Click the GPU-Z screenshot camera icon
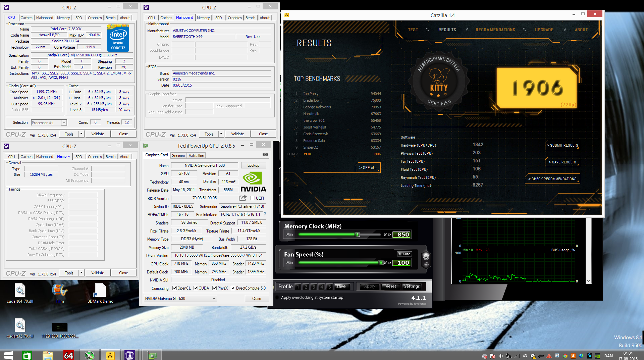 [265, 154]
